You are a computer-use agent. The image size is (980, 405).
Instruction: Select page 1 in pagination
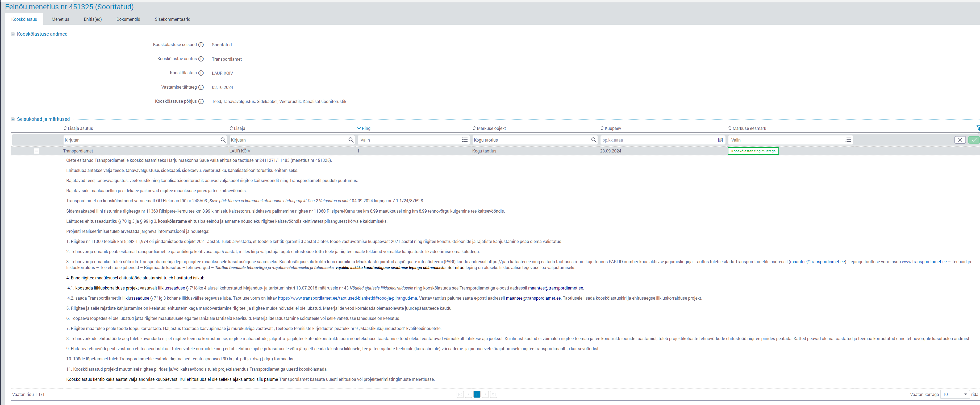pyautogui.click(x=477, y=394)
